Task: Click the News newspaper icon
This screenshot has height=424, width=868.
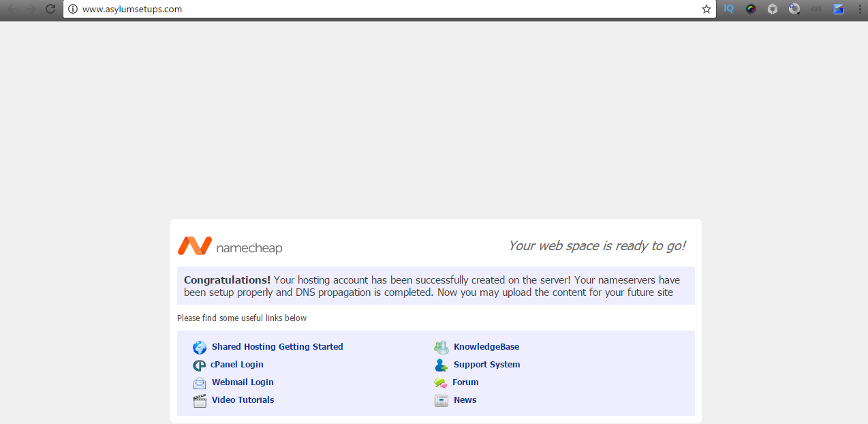Action: (441, 401)
